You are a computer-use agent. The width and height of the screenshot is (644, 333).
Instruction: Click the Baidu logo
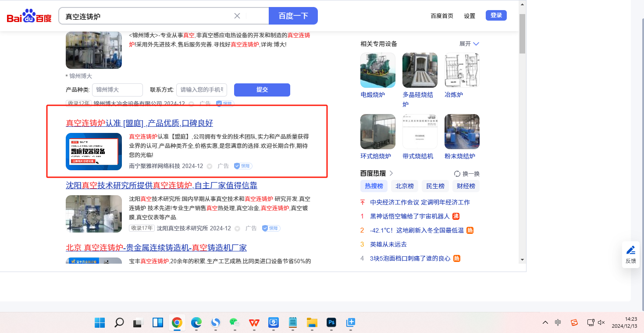(x=29, y=16)
